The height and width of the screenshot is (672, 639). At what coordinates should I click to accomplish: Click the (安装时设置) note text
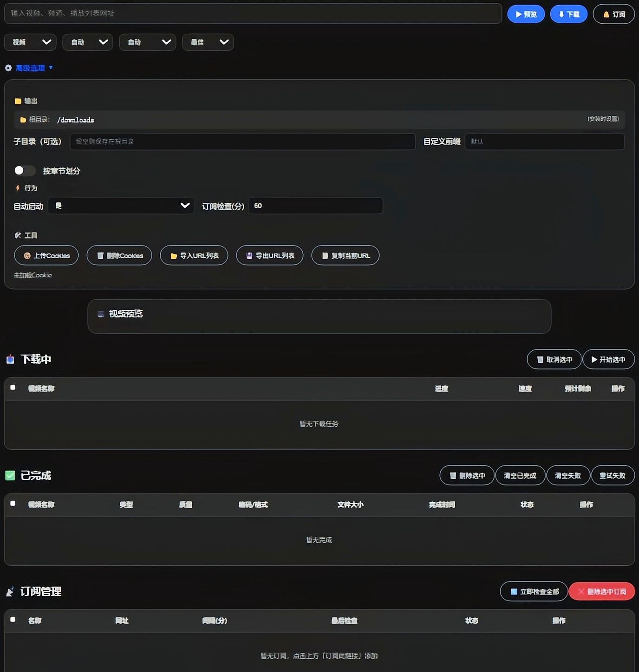(603, 119)
